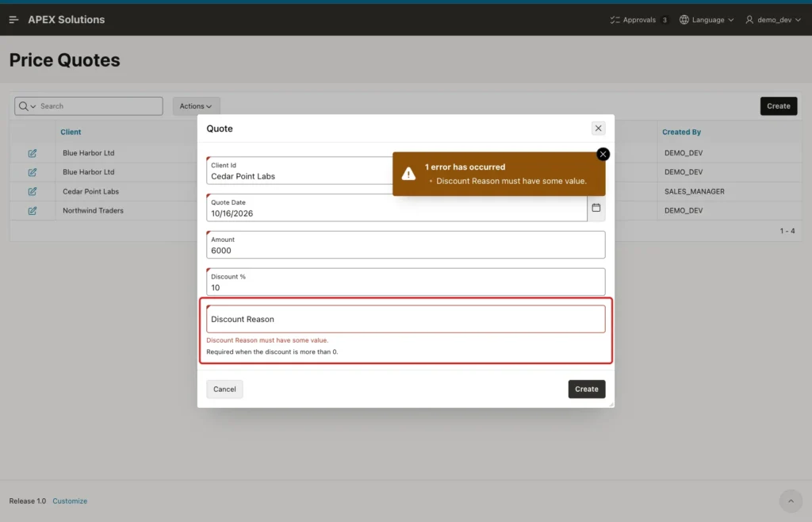Screen dimensions: 812x522
Task: Click the search magnifier column selector
Action: click(x=27, y=106)
